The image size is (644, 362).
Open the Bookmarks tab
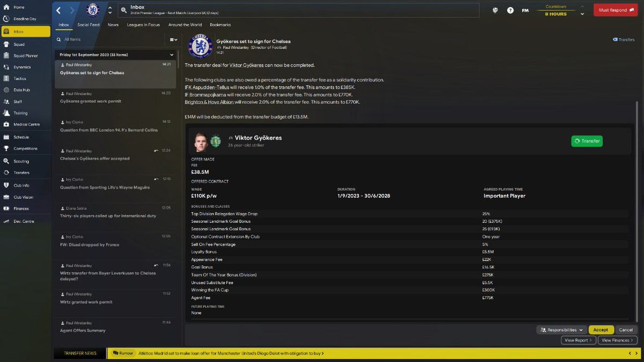click(220, 24)
